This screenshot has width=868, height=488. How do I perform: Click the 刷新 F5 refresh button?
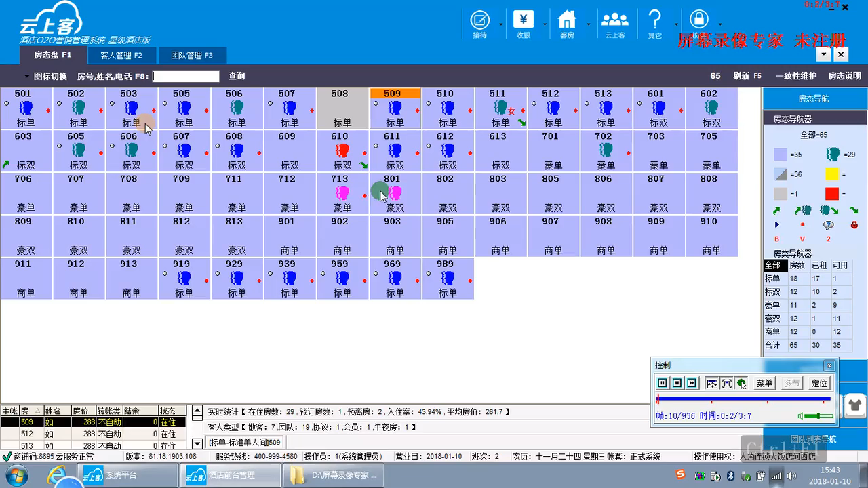[x=747, y=76]
